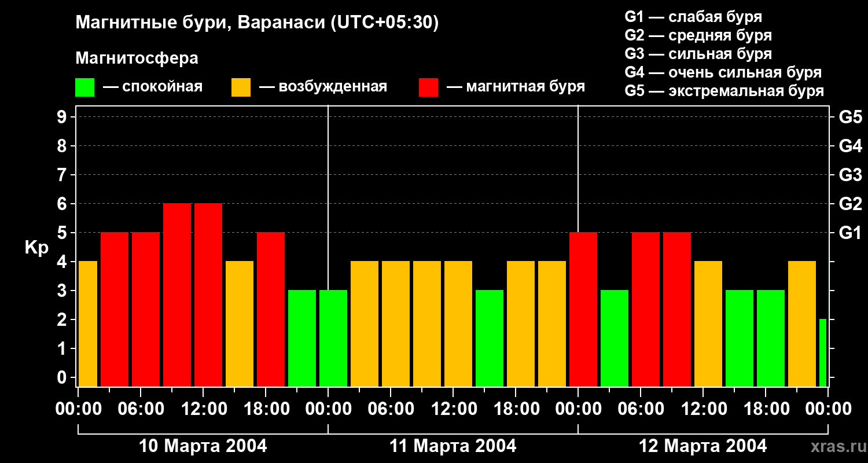The height and width of the screenshot is (463, 868).
Task: Click the red Kp 5 bar over 06:00 on 12 March
Action: pyautogui.click(x=646, y=309)
